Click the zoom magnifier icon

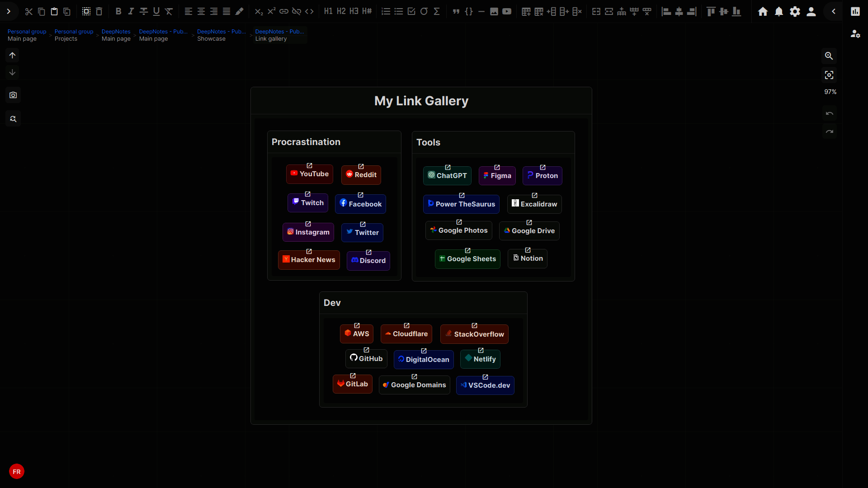pyautogui.click(x=829, y=56)
